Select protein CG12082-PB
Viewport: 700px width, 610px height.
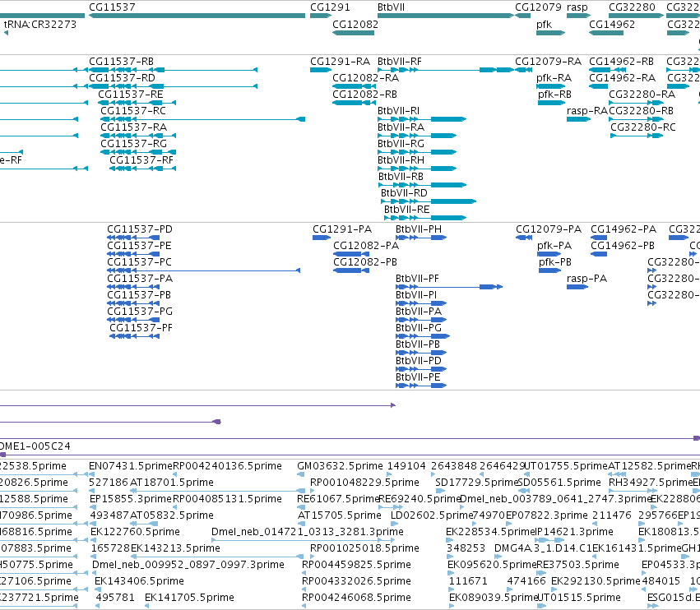pyautogui.click(x=365, y=262)
